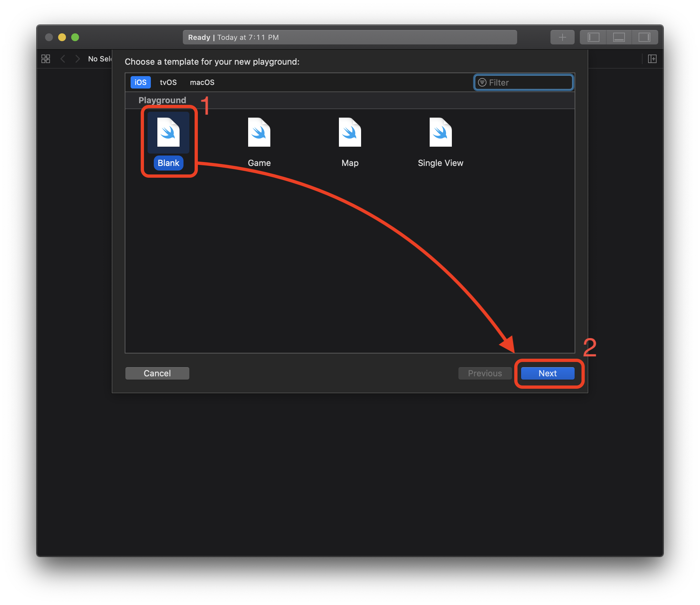Screen dimensions: 700x605
Task: Click the Blank template label
Action: click(168, 163)
